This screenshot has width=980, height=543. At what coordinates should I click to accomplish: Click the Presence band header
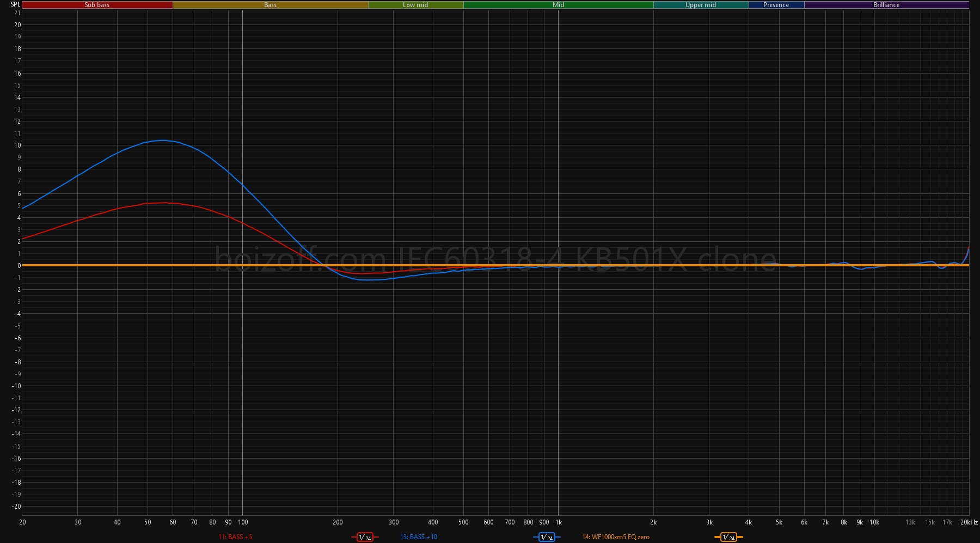(776, 5)
